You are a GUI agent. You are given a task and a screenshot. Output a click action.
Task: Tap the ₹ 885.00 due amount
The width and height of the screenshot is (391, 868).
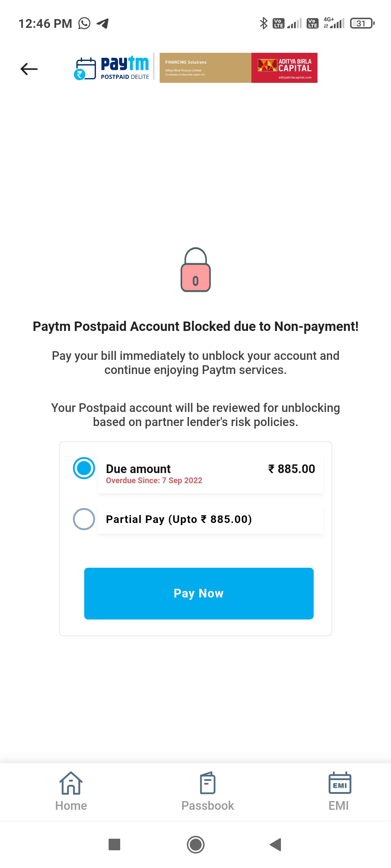[292, 469]
